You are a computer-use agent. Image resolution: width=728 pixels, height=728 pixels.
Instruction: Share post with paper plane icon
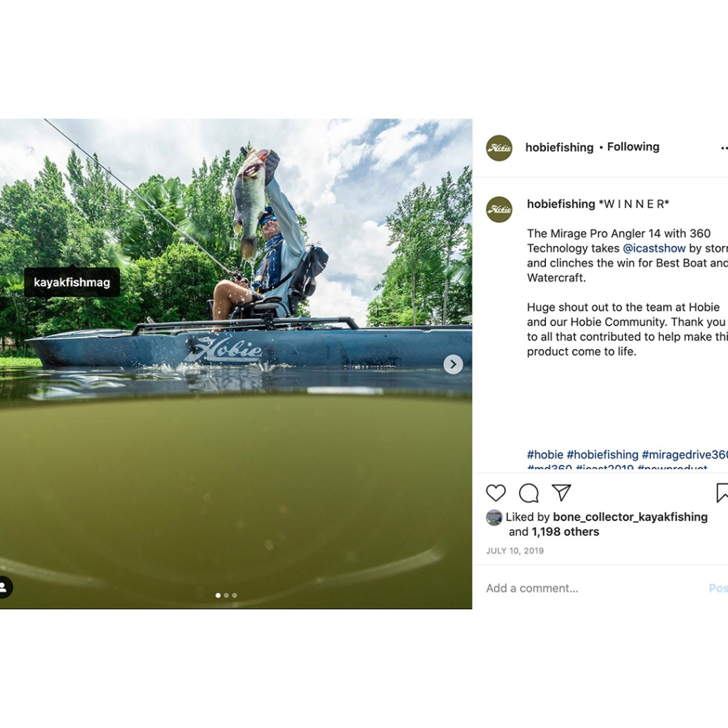561,493
